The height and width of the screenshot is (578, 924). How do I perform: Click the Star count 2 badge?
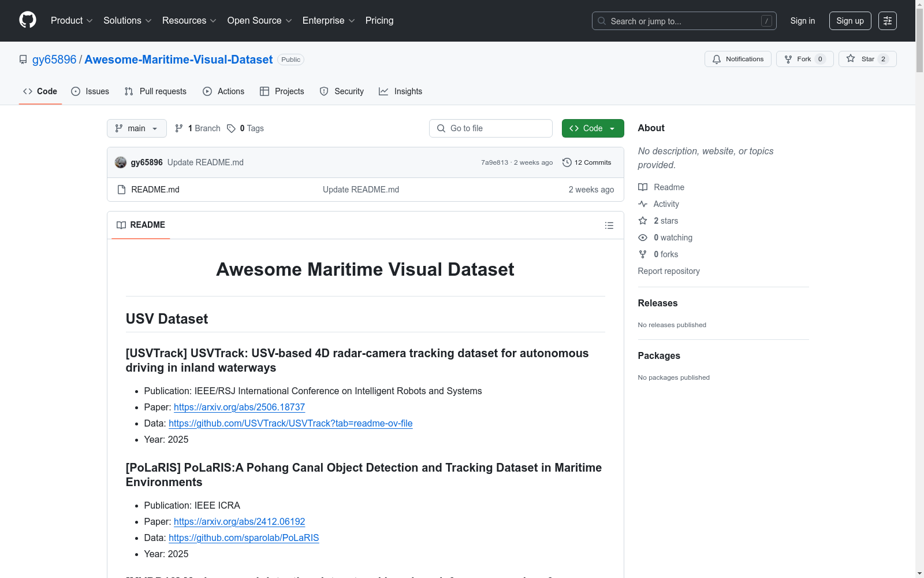pos(883,59)
